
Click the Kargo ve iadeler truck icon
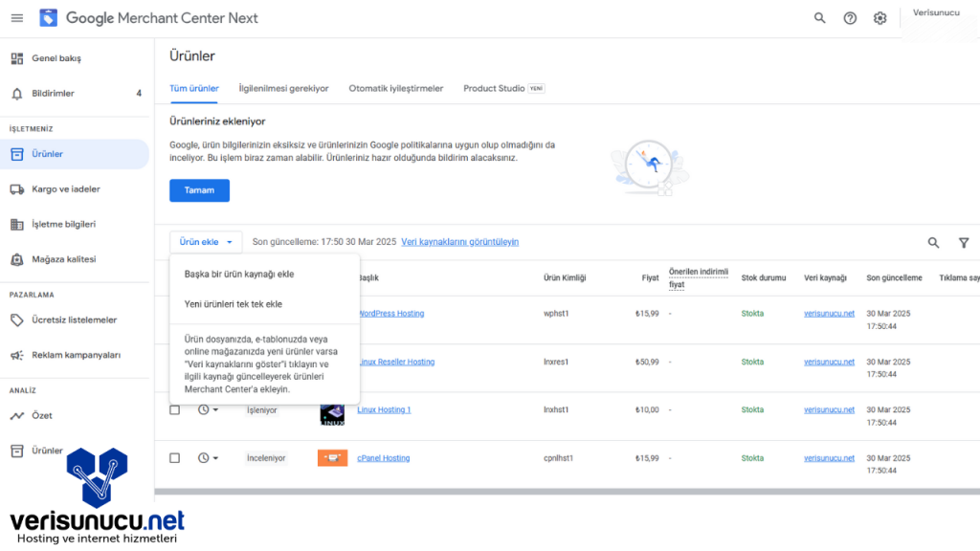pos(17,189)
